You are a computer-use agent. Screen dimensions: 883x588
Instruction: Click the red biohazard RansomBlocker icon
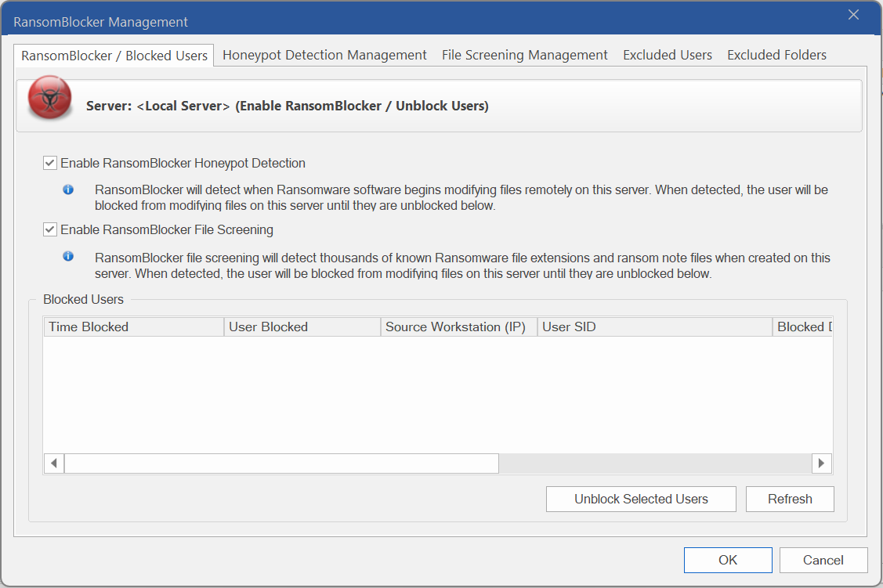tap(50, 98)
